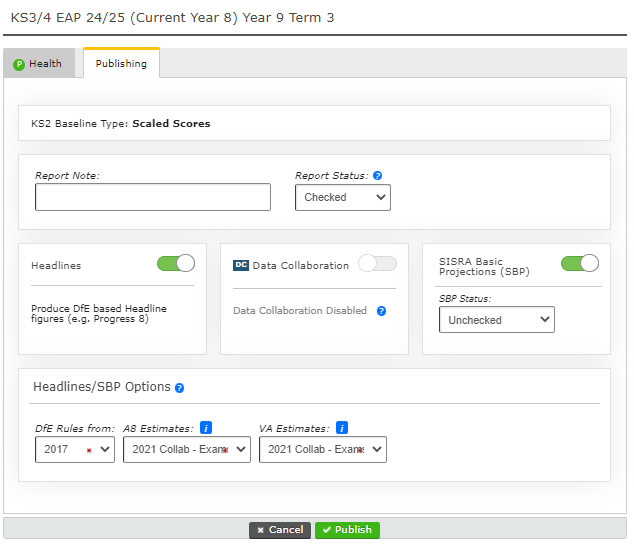Click help icon beside Data Collaboration Disabled
This screenshot has height=549, width=634.
pyautogui.click(x=381, y=311)
